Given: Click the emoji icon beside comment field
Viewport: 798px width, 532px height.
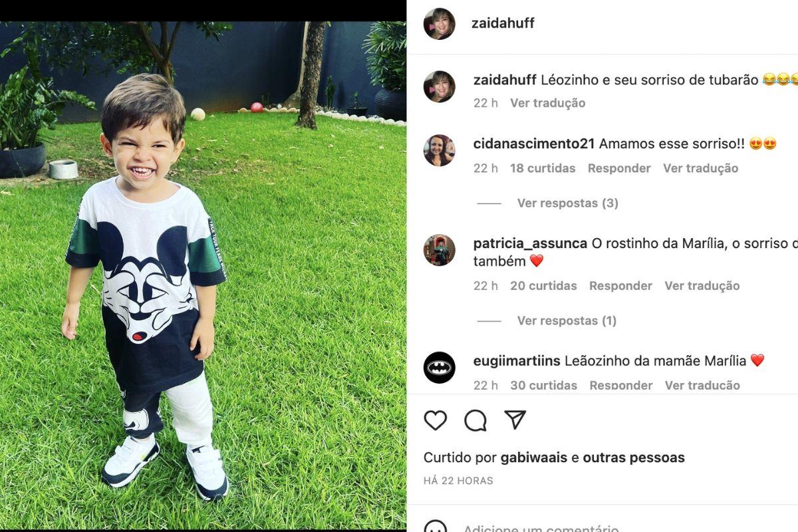Looking at the screenshot, I should click(436, 527).
